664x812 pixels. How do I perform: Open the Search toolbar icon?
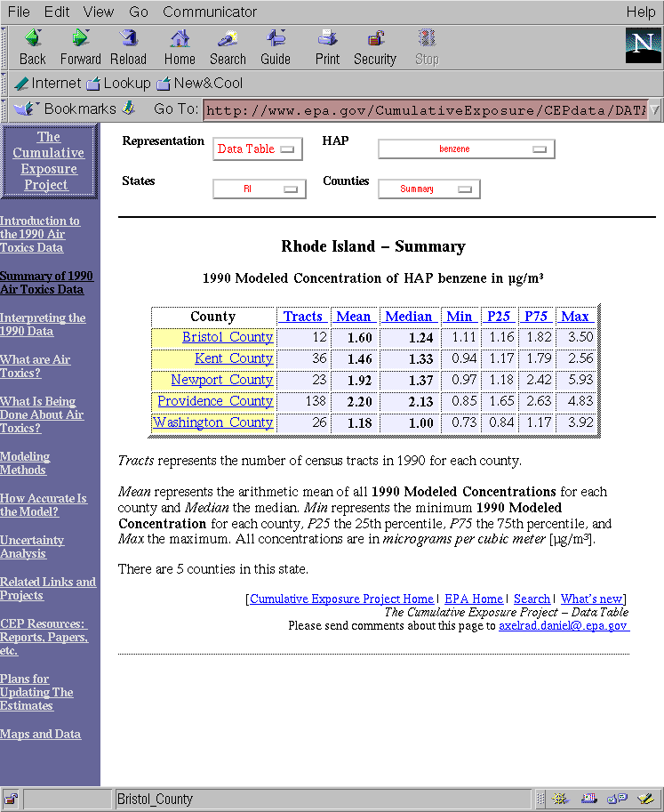[228, 39]
